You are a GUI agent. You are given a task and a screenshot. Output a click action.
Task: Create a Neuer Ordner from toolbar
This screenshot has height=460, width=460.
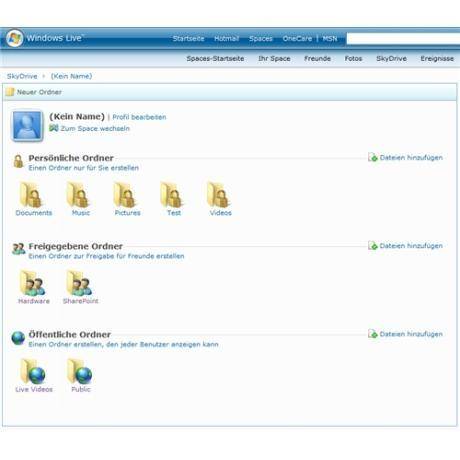(x=34, y=92)
